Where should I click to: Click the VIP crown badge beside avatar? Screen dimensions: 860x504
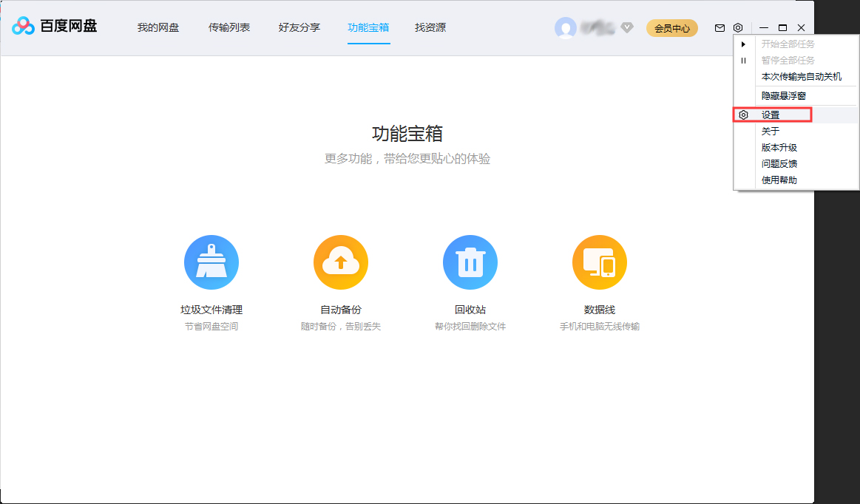pyautogui.click(x=626, y=28)
